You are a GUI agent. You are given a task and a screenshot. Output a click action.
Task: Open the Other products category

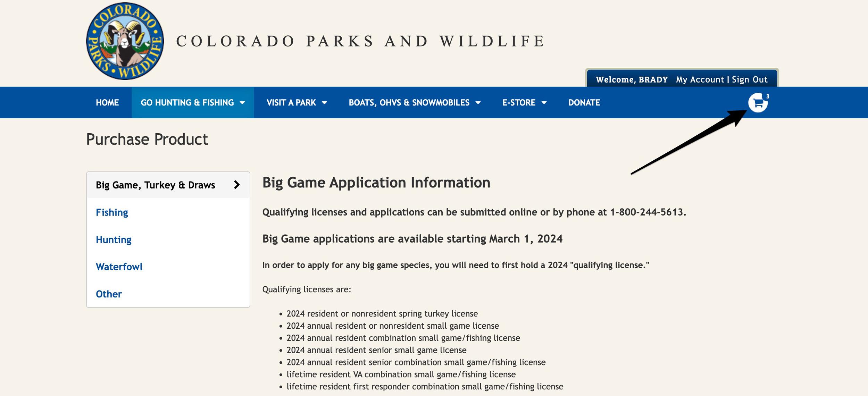tap(109, 294)
